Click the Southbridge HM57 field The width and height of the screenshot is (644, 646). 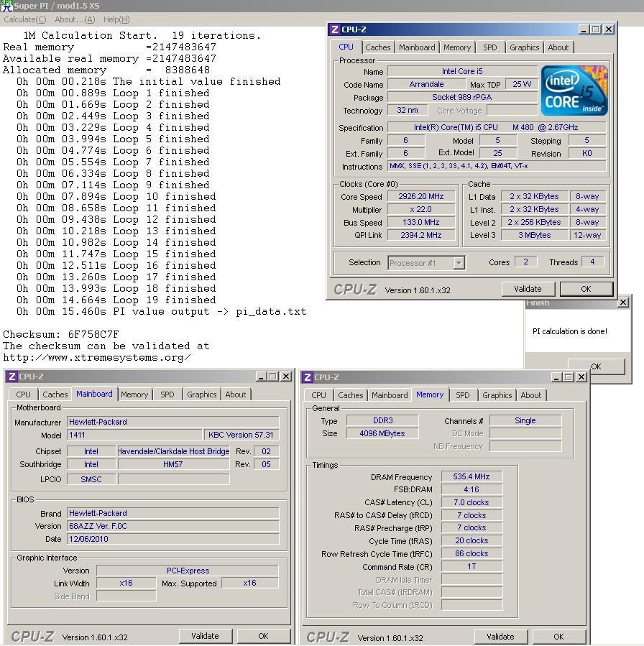coord(173,464)
